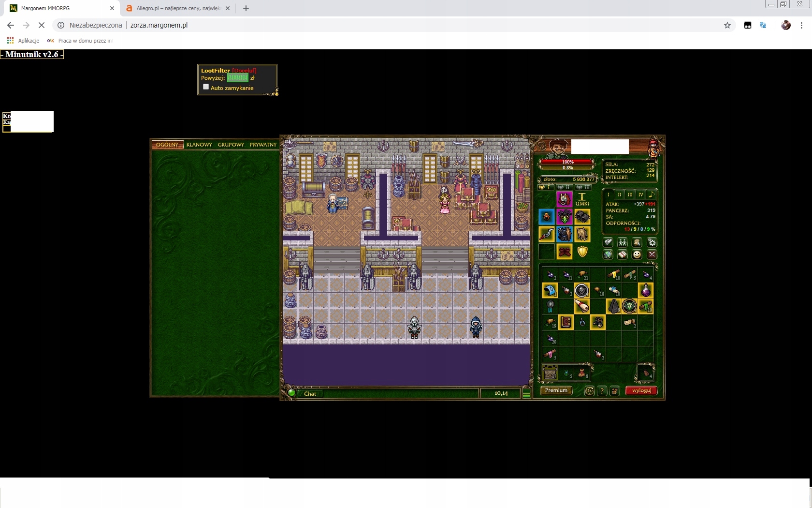Image resolution: width=812 pixels, height=508 pixels.
Task: Select the green pouch bag
Action: 566,373
